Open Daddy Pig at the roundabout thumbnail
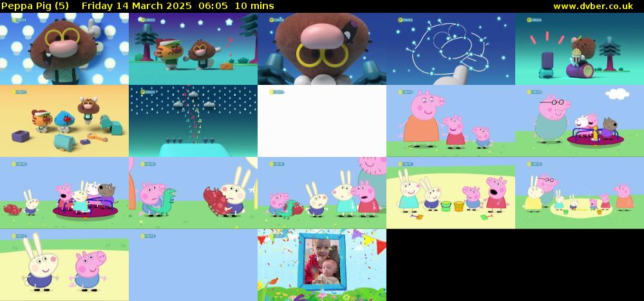The width and height of the screenshot is (644, 301). (x=580, y=121)
